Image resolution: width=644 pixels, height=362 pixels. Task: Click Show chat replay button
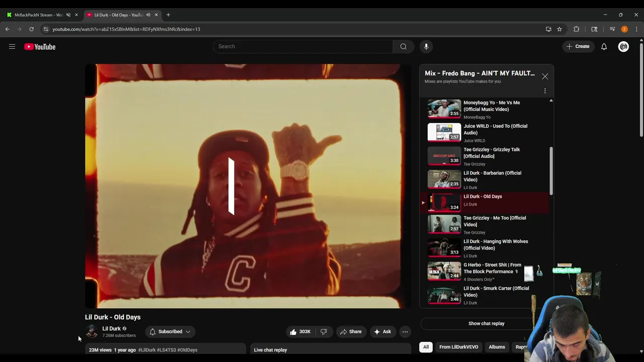click(486, 324)
